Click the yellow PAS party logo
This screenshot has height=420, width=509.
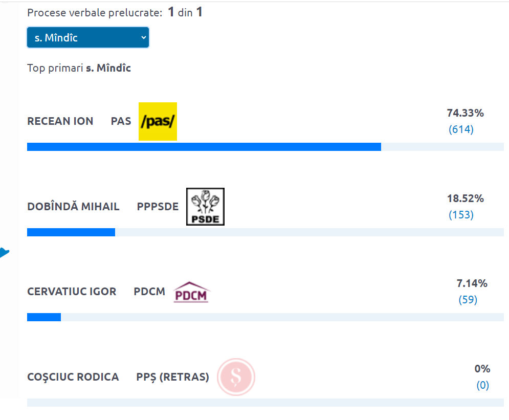coord(158,121)
